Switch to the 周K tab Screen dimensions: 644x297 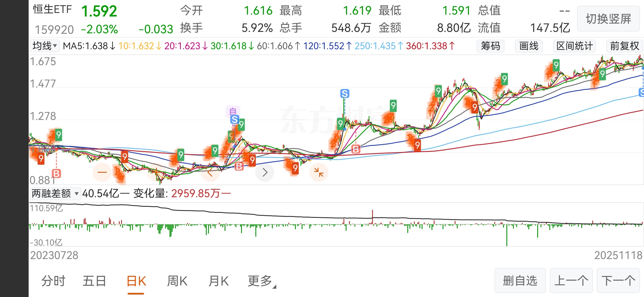click(x=177, y=281)
